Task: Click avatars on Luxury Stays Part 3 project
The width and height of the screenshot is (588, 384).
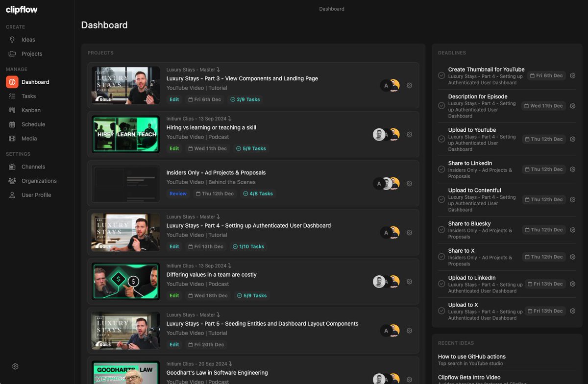Action: point(390,85)
